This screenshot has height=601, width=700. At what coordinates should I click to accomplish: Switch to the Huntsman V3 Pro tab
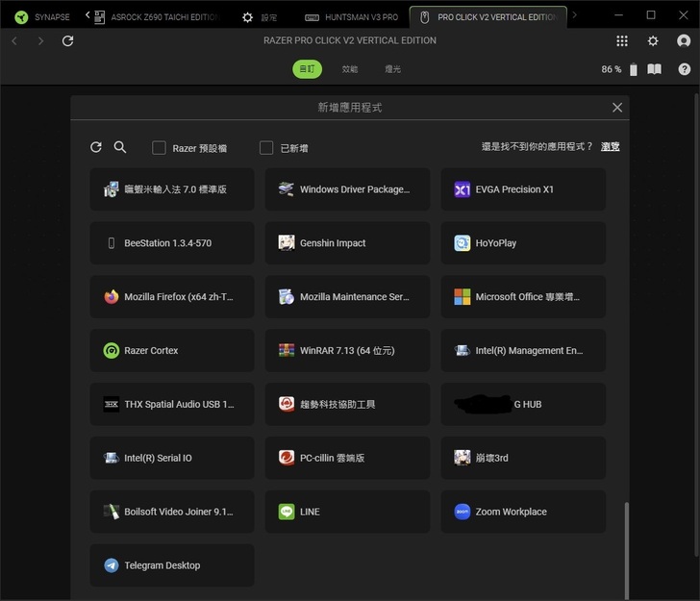[x=351, y=17]
